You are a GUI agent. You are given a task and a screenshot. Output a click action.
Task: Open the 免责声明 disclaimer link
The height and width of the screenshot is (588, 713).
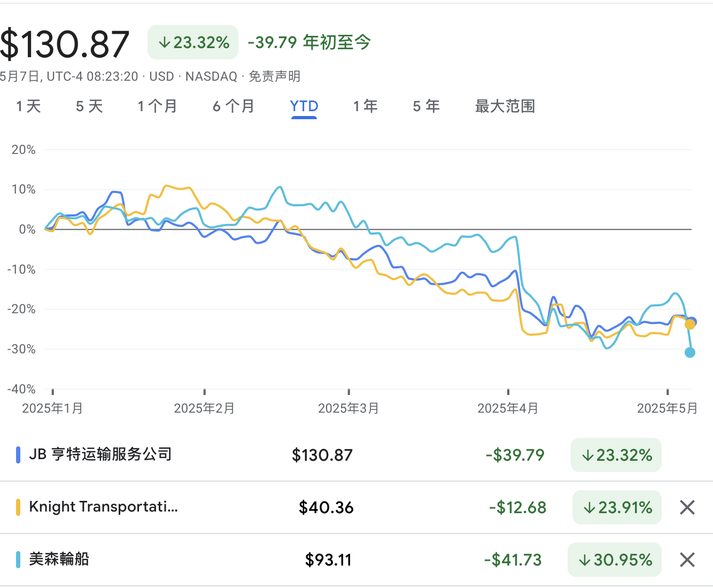click(274, 76)
